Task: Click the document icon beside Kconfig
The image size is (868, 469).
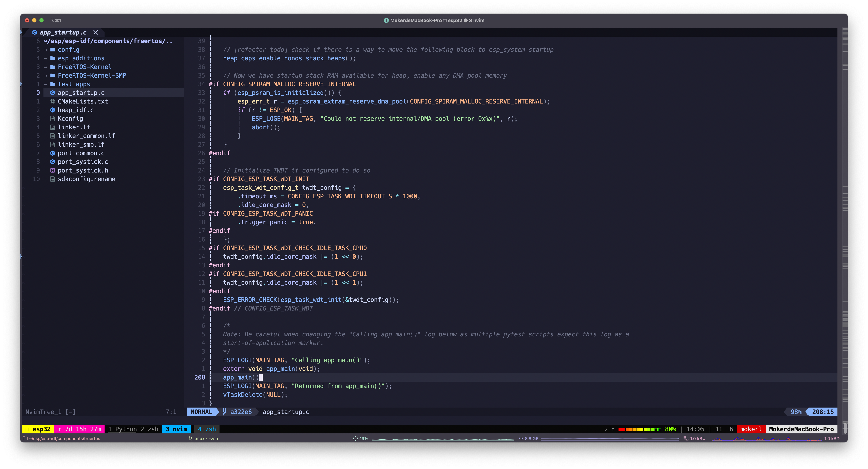Action: (x=53, y=119)
